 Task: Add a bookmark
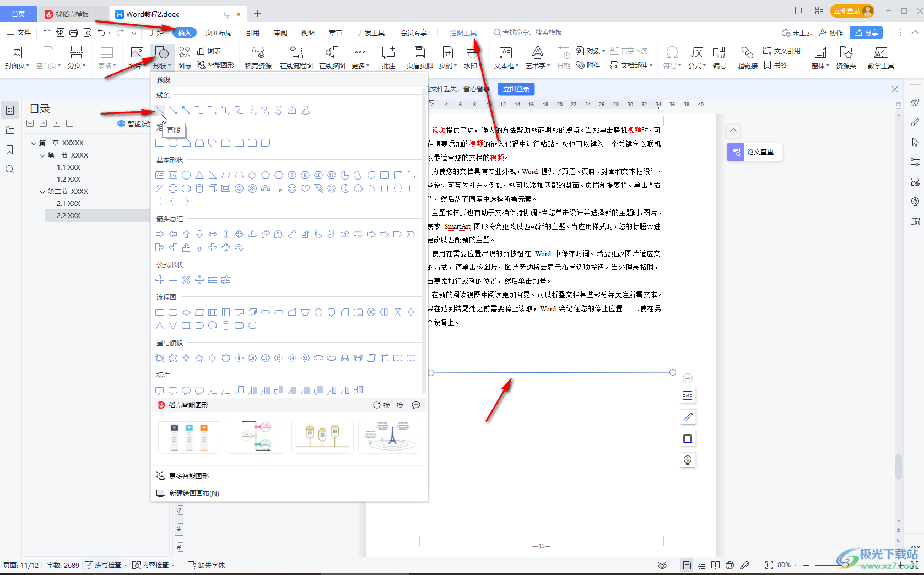pos(776,65)
